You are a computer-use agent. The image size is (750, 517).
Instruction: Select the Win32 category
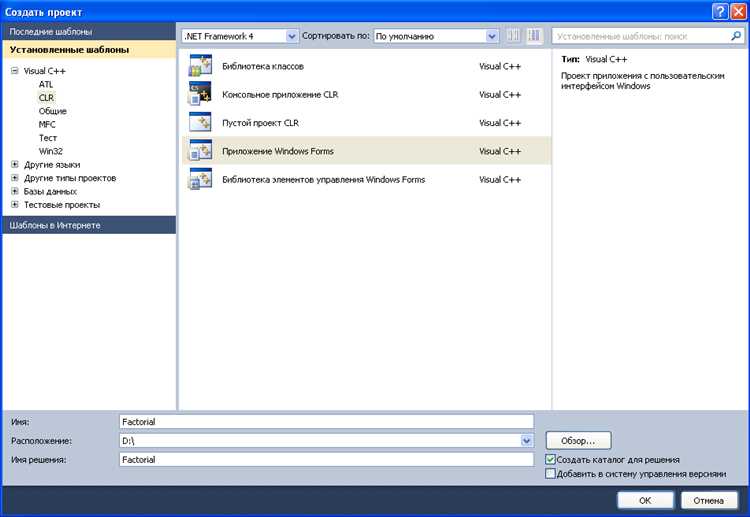[x=51, y=151]
